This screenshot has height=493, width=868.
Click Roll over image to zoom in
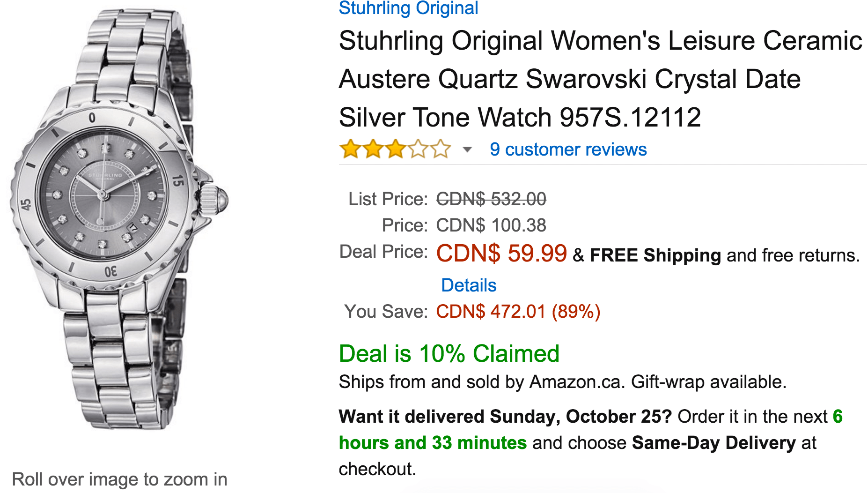tap(120, 479)
